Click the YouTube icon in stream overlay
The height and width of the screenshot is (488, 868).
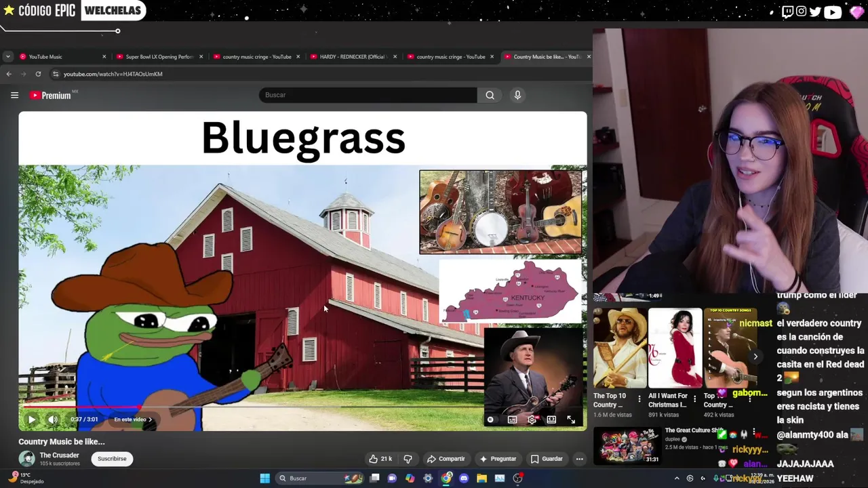833,12
